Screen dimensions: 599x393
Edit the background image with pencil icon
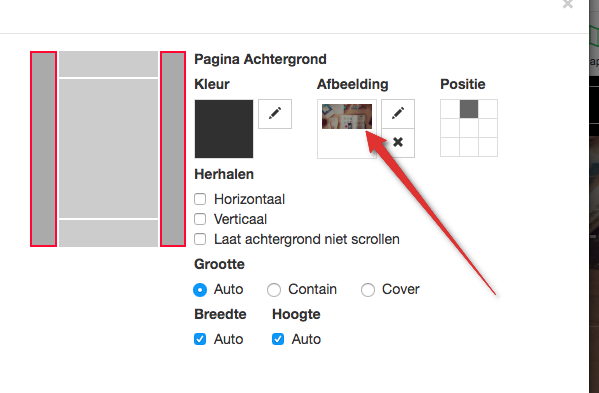click(398, 114)
